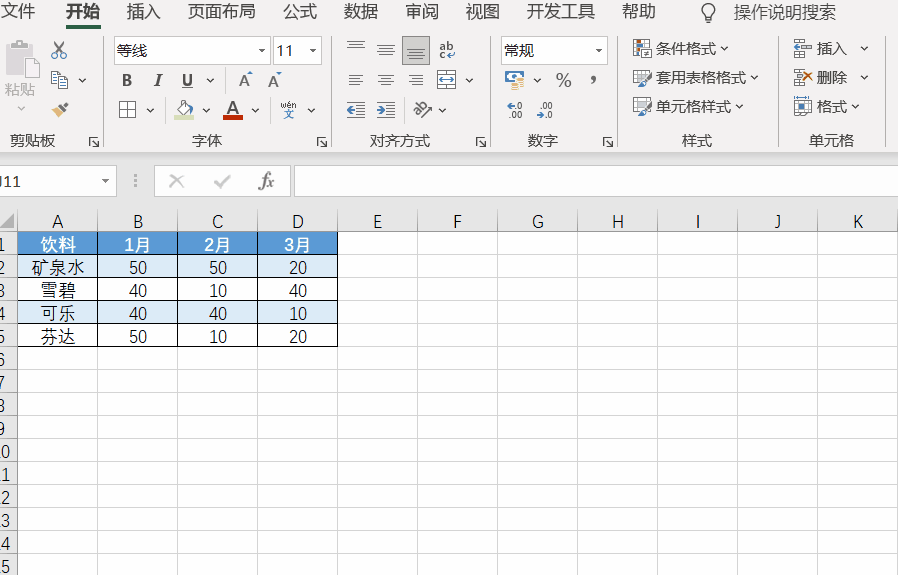Decrease decimal places
898x575 pixels.
point(545,109)
